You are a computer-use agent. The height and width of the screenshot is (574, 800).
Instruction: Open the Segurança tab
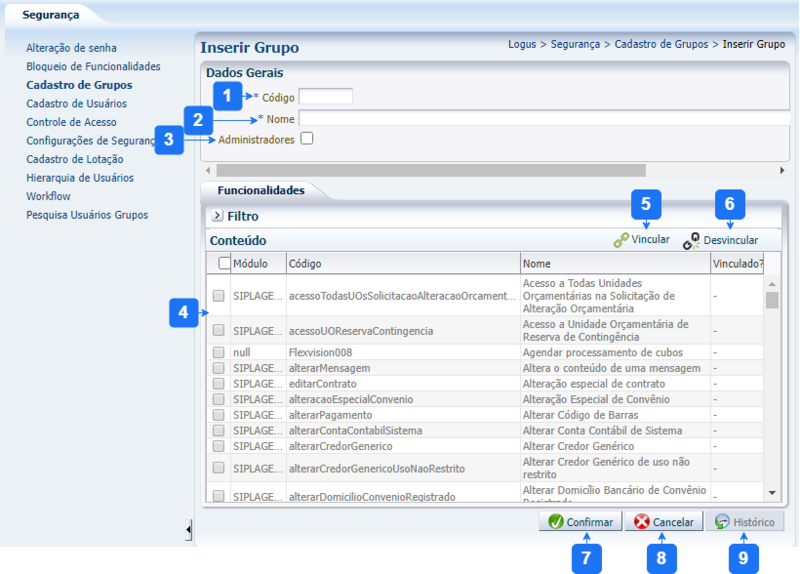tap(50, 15)
